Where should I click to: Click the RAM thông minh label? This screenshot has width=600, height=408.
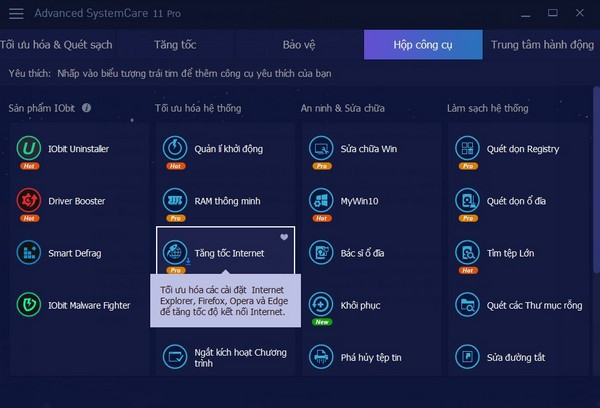227,201
